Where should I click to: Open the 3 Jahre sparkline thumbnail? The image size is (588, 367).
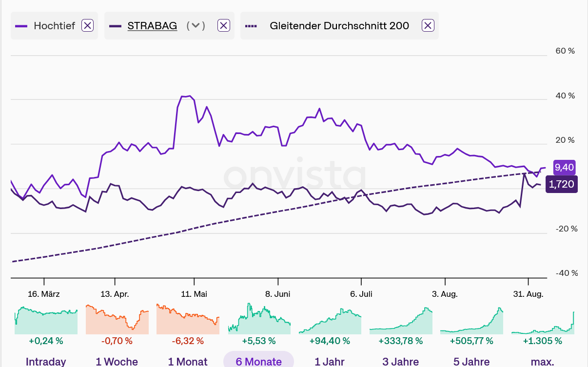point(401,321)
